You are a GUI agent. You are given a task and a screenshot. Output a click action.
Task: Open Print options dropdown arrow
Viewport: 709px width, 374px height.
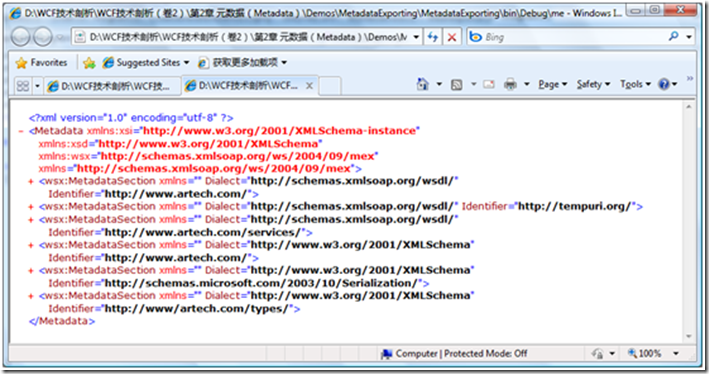coord(526,84)
